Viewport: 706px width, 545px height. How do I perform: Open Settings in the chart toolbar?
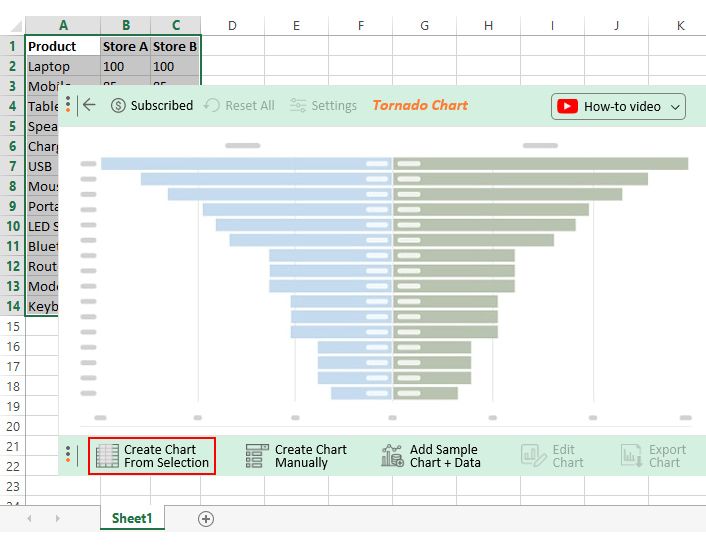click(323, 105)
